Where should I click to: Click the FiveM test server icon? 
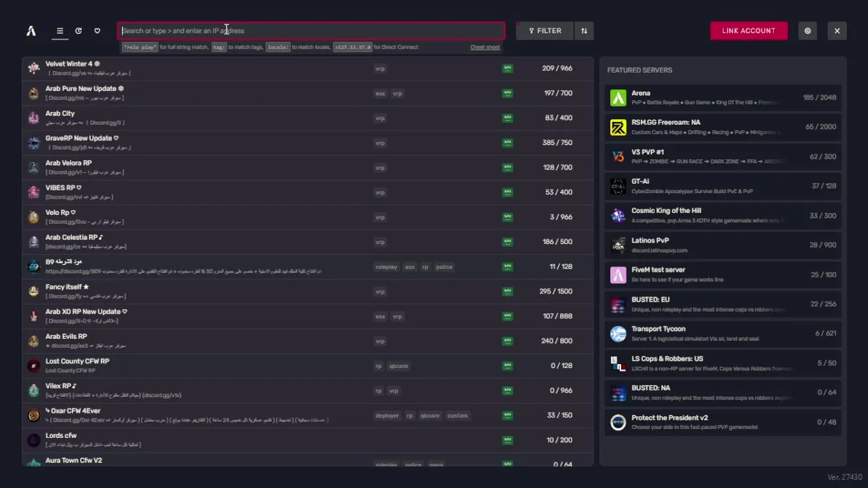click(x=618, y=274)
